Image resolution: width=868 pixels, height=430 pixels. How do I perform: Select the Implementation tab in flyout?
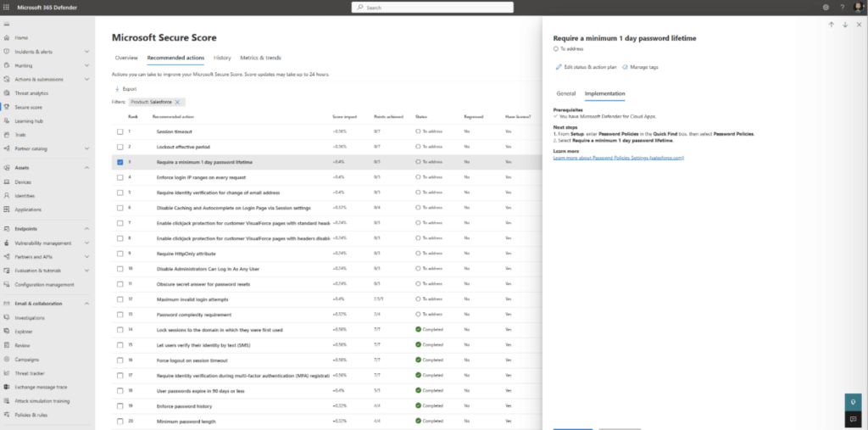[x=604, y=93]
